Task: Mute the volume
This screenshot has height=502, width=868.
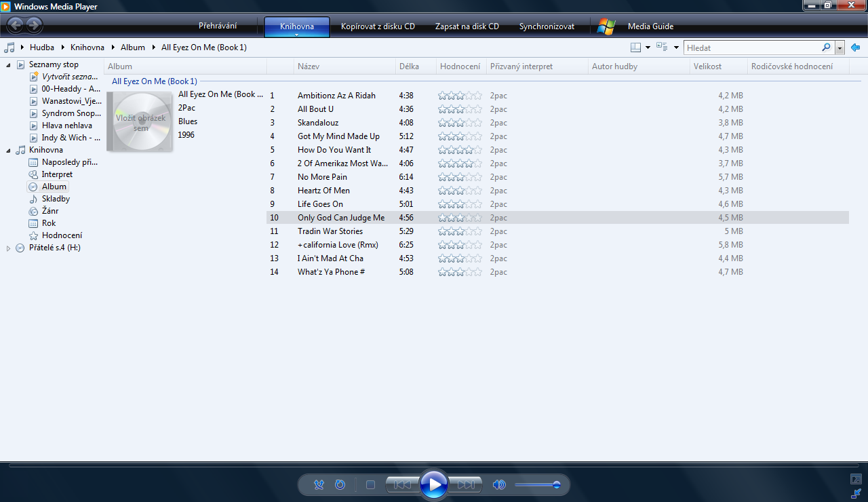Action: (499, 485)
